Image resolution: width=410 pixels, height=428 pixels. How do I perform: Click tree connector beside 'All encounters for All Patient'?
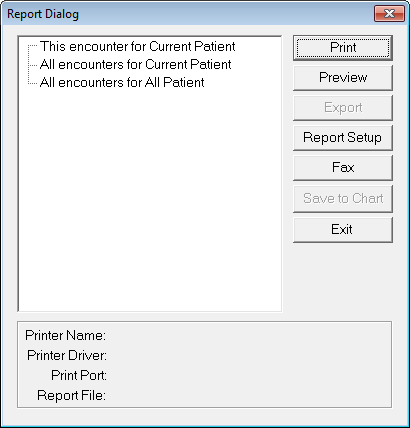click(x=33, y=83)
